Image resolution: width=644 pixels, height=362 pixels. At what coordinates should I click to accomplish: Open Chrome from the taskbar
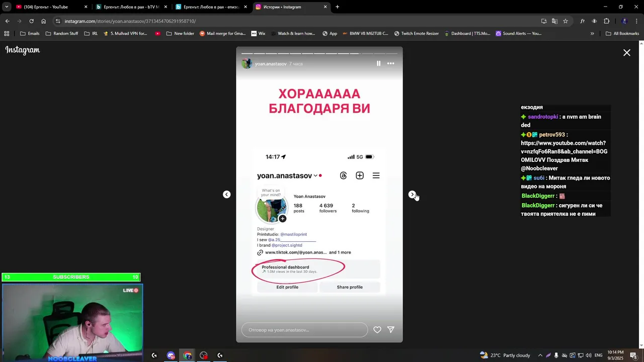point(187,355)
